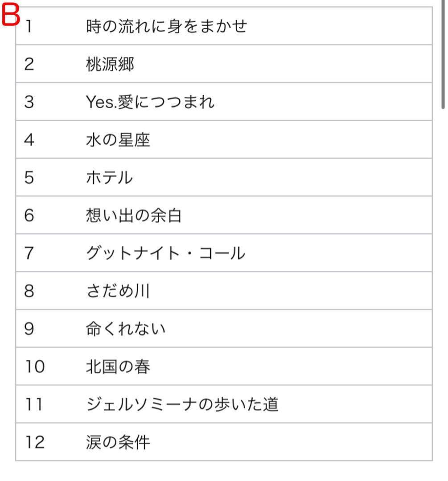Select track 1 時の流れに身をまかせ
The image size is (448, 481).
click(166, 27)
